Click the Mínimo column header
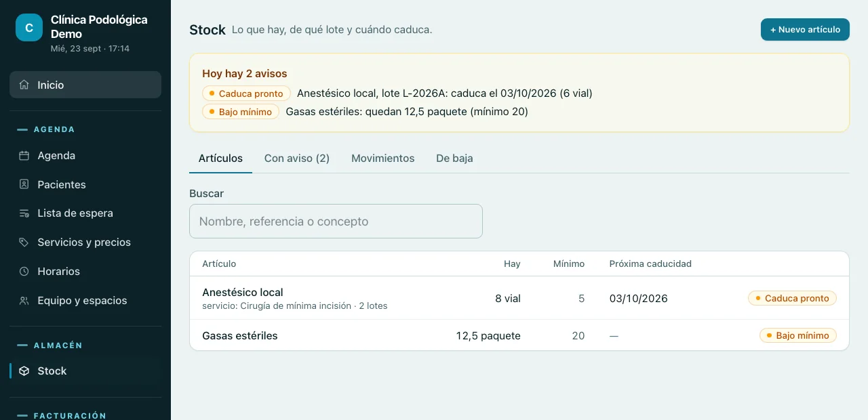 pos(568,264)
